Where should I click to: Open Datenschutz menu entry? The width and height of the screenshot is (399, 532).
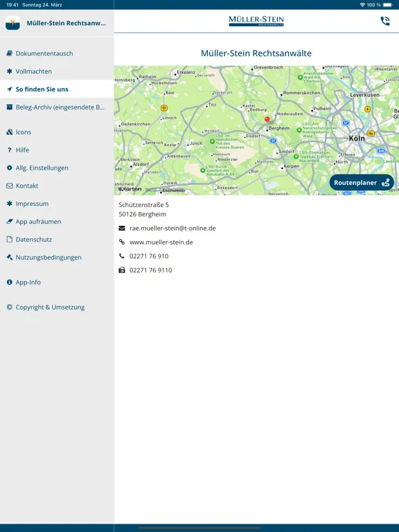57,240
